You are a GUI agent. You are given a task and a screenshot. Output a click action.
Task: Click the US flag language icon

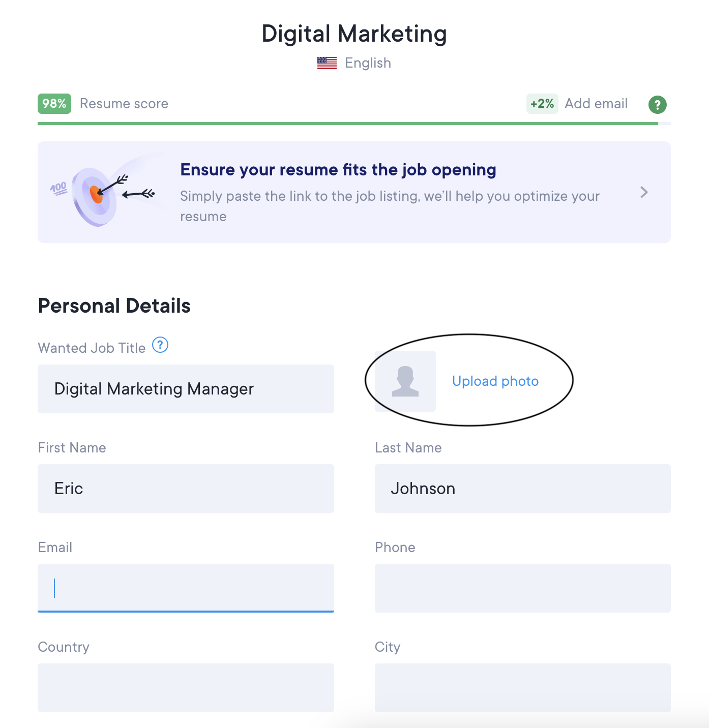coord(327,63)
